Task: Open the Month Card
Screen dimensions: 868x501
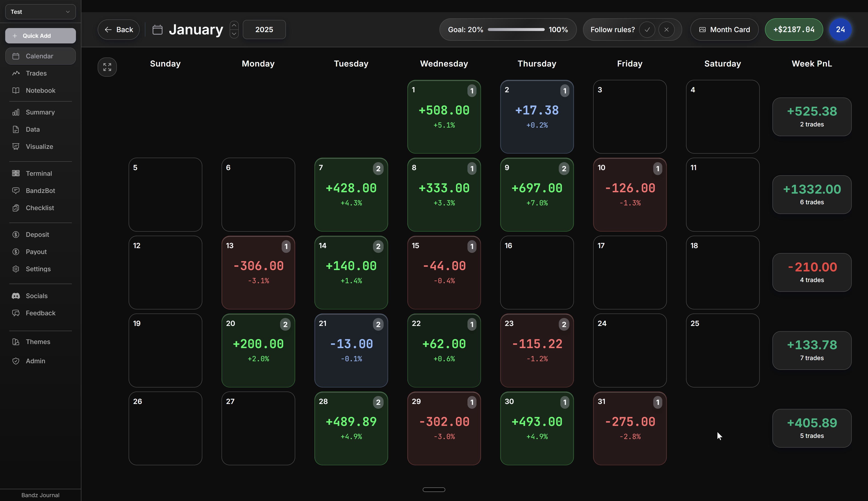Action: pyautogui.click(x=724, y=30)
